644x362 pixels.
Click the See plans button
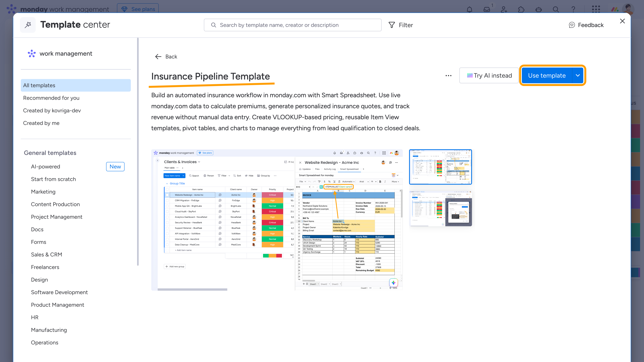[138, 9]
